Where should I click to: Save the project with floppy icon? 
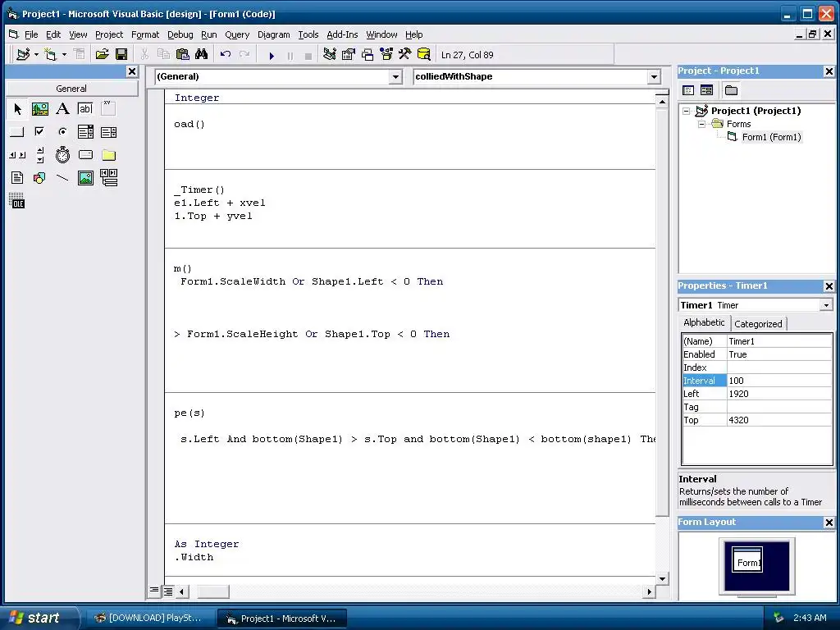point(121,54)
